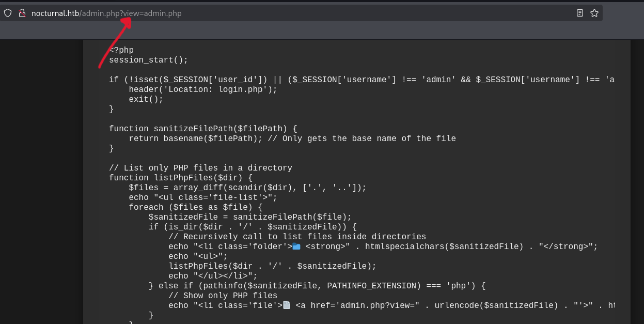This screenshot has width=644, height=324.
Task: Click the session_start() line
Action: click(x=148, y=60)
